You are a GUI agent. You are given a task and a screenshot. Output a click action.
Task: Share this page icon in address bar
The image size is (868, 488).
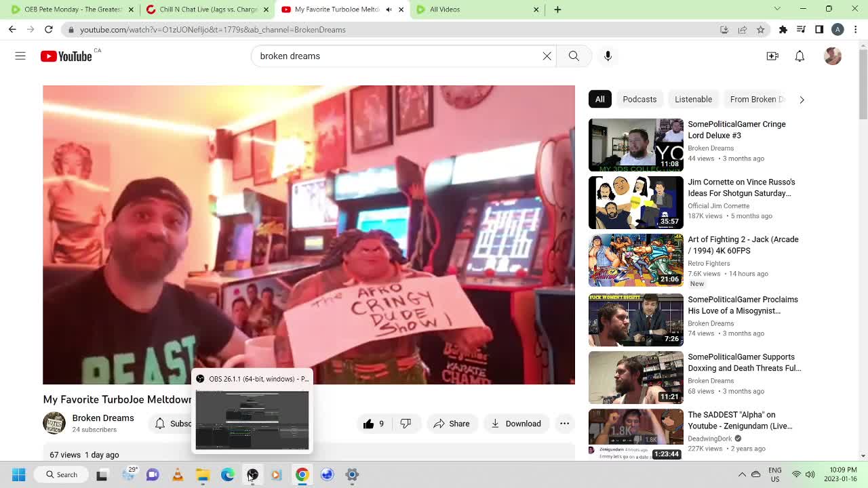coord(743,30)
